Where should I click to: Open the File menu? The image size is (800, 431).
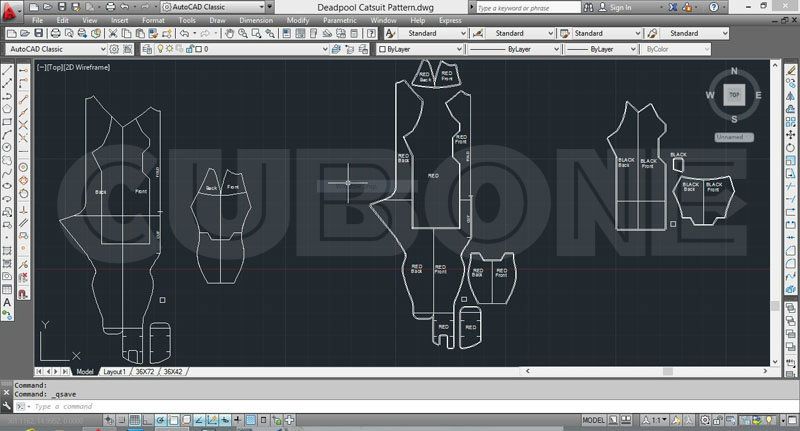click(37, 20)
